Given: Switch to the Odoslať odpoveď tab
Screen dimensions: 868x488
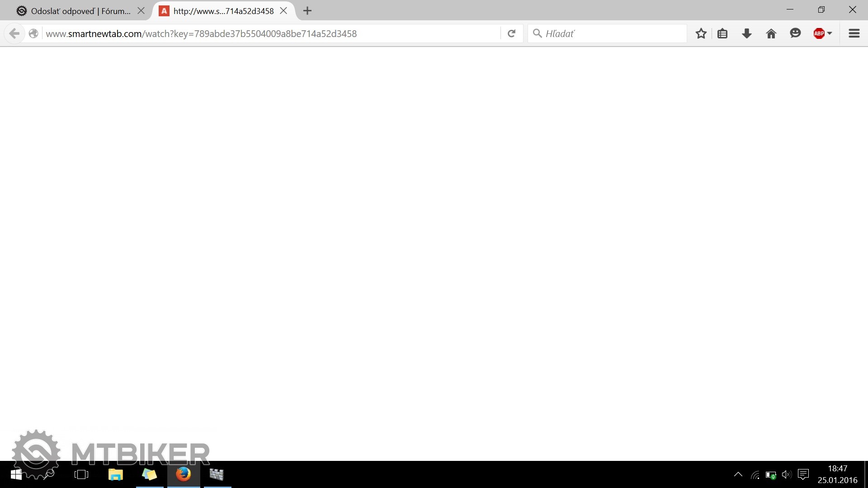Looking at the screenshot, I should coord(77,11).
